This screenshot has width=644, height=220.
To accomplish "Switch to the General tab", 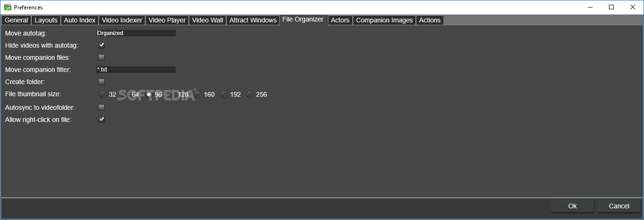I will point(16,20).
